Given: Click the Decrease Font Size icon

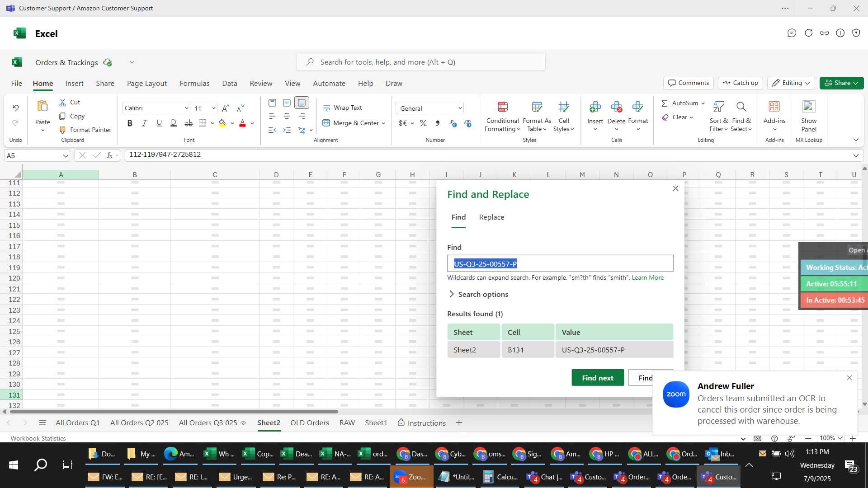Looking at the screenshot, I should point(241,108).
